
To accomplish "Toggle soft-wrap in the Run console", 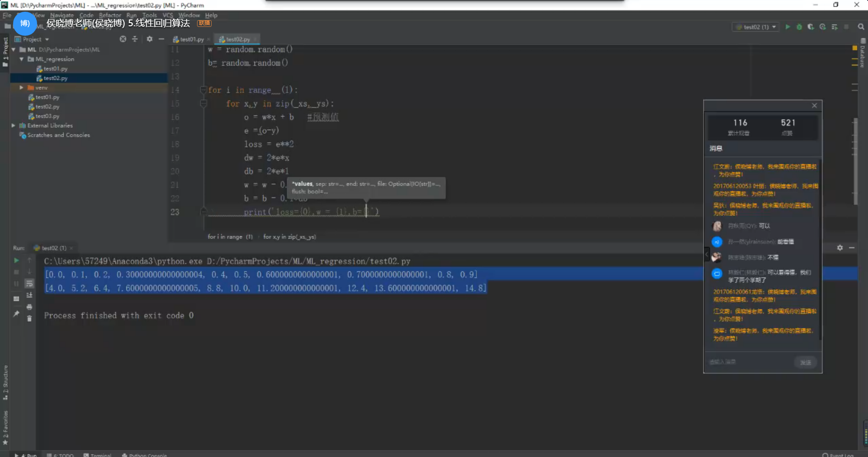I will pyautogui.click(x=29, y=284).
